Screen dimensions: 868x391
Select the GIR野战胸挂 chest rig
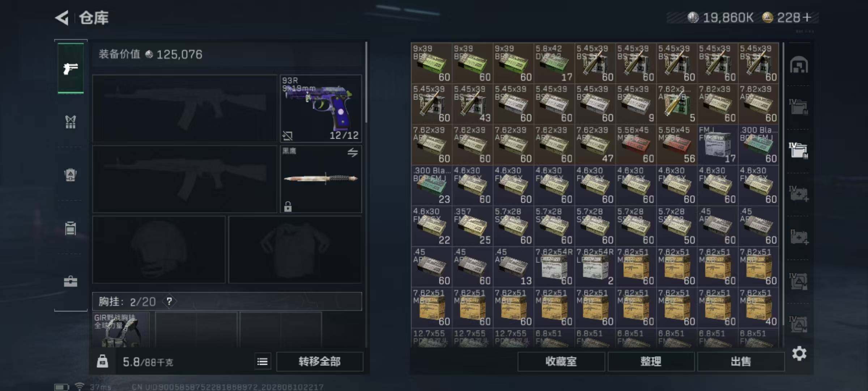(121, 330)
